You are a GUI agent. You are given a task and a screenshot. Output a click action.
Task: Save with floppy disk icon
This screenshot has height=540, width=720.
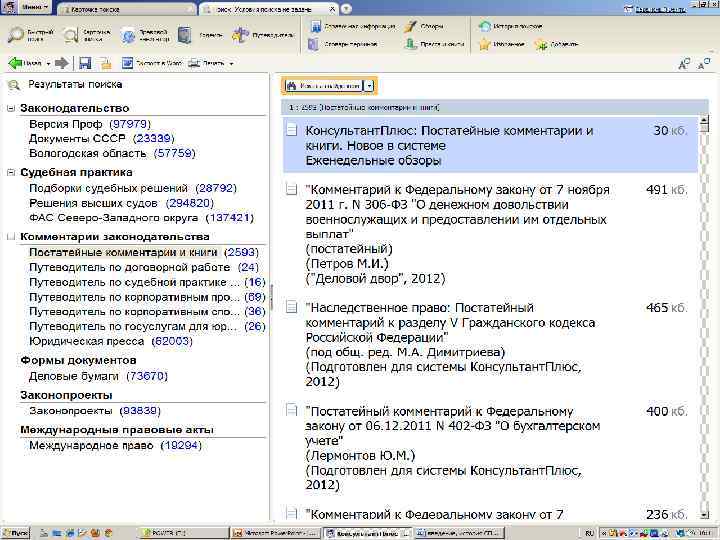pyautogui.click(x=85, y=63)
